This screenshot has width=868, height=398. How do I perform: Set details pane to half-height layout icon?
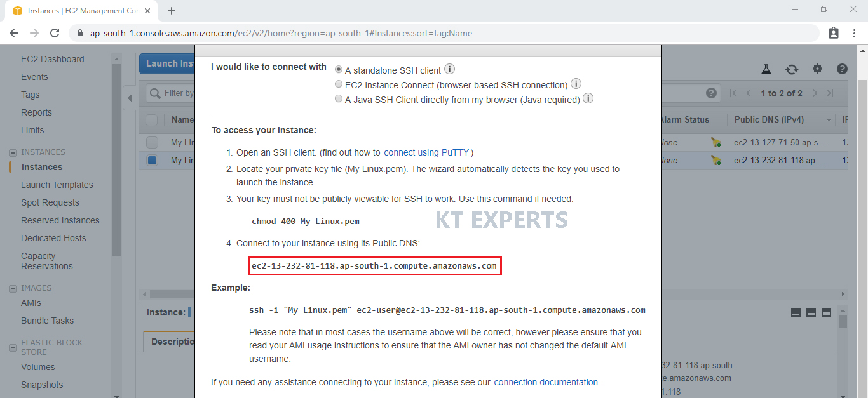811,312
